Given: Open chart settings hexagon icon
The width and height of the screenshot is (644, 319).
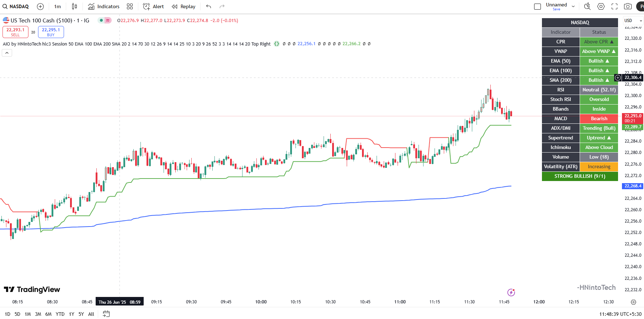Looking at the screenshot, I should (x=601, y=6).
